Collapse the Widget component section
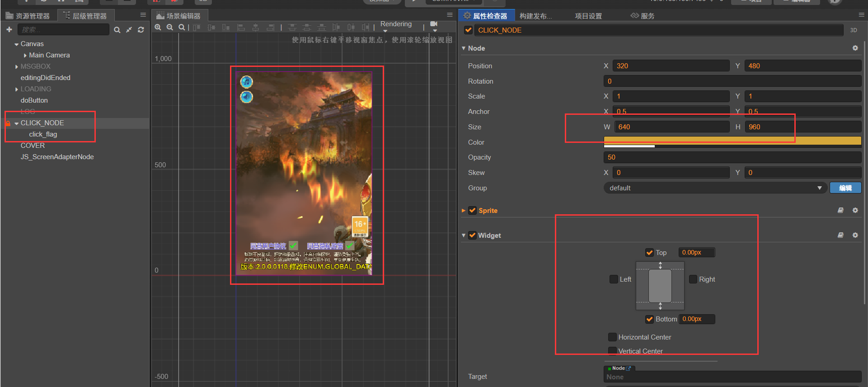 pyautogui.click(x=464, y=235)
